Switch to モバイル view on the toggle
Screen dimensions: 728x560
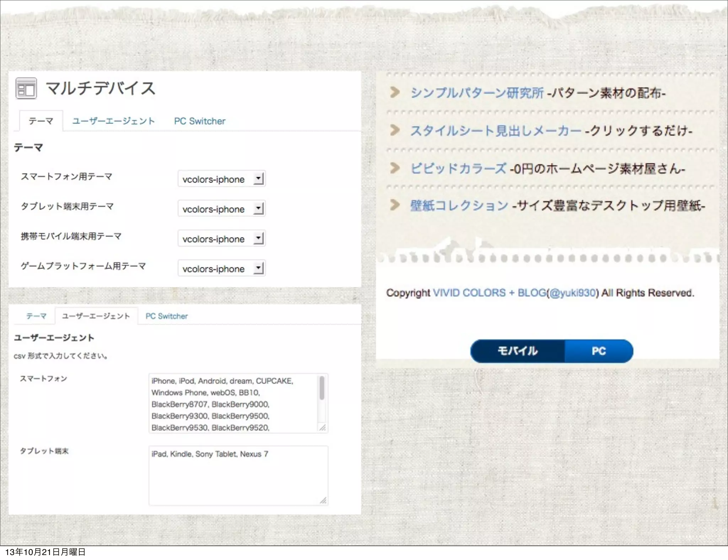pos(517,351)
